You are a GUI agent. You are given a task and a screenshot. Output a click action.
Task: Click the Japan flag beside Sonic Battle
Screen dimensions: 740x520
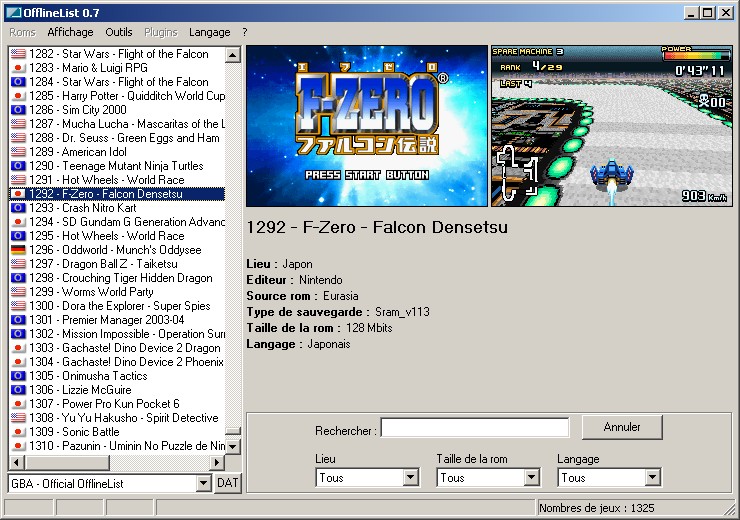pyautogui.click(x=17, y=432)
